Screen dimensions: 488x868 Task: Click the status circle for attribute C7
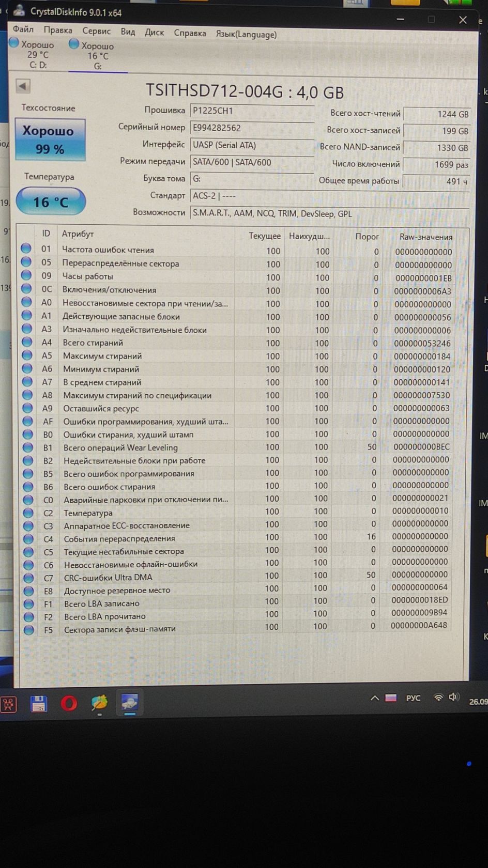pyautogui.click(x=28, y=578)
